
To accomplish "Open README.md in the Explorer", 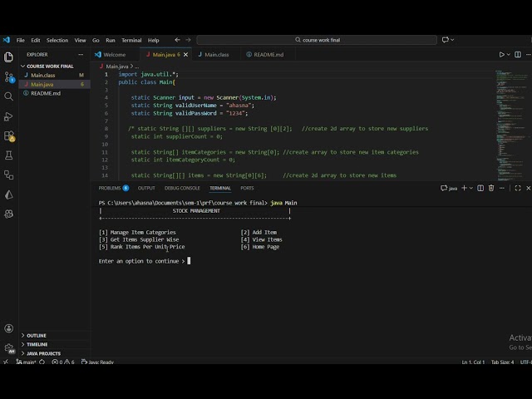I will [46, 93].
